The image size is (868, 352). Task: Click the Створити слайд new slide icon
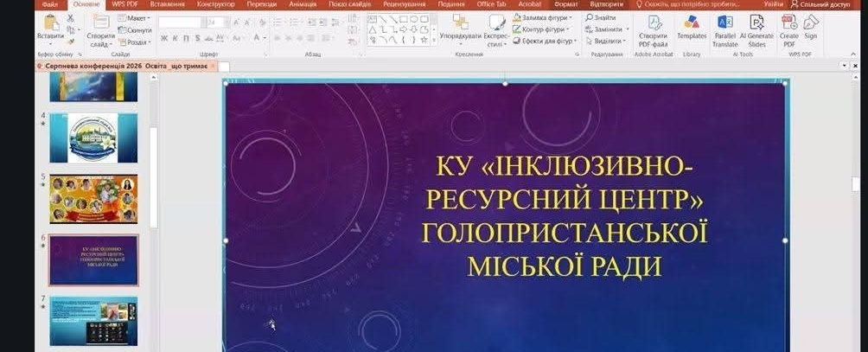[101, 22]
